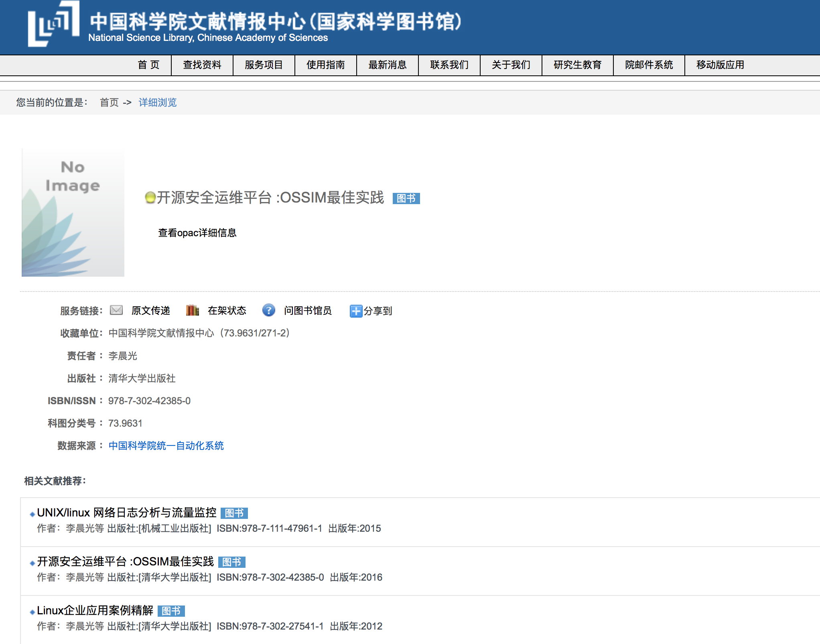
Task: Open related book 开源安全运维平台 :OSSIM最佳实践
Action: tap(126, 561)
